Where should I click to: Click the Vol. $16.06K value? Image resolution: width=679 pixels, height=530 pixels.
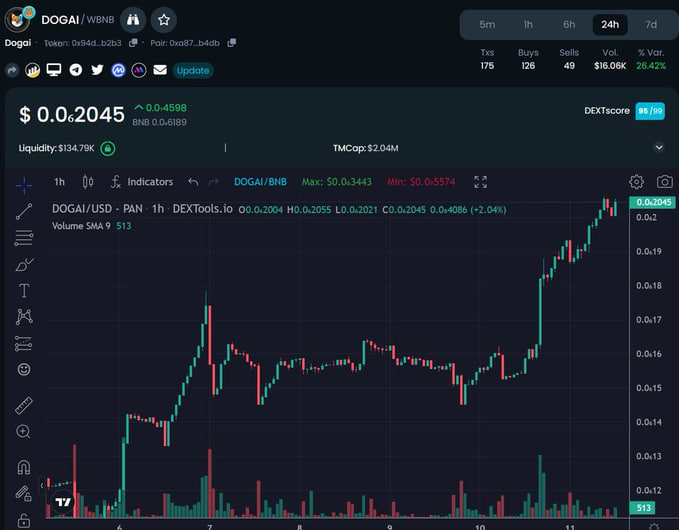(x=610, y=66)
